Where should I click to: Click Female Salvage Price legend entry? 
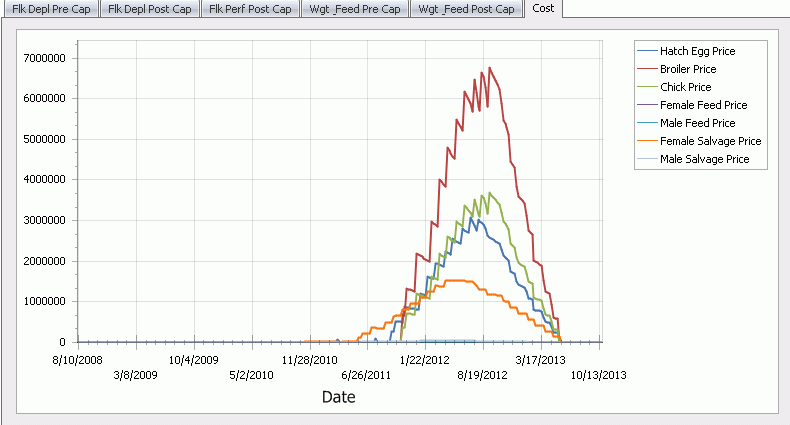click(710, 141)
